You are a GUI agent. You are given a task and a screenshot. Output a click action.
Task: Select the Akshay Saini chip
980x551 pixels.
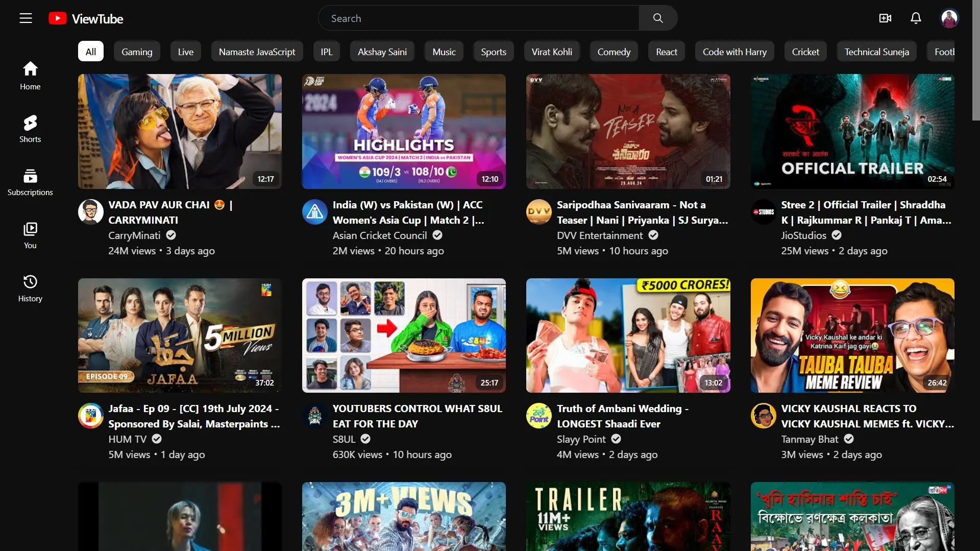[x=382, y=52]
